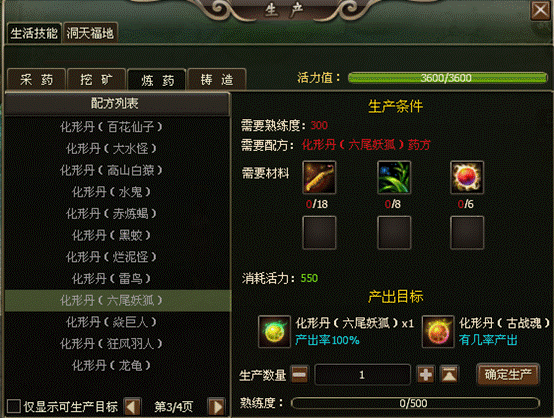Click the red orb material icon
Viewport: 554px width, 418px height.
coord(467,177)
